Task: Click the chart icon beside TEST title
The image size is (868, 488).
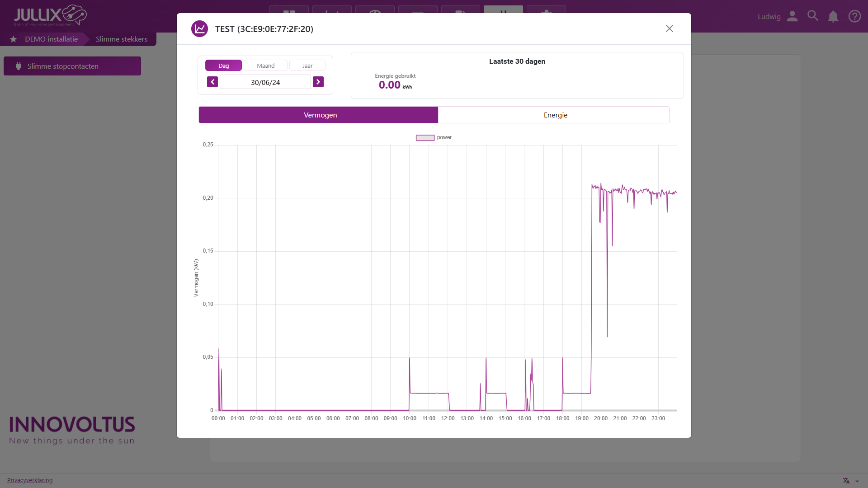Action: tap(199, 29)
